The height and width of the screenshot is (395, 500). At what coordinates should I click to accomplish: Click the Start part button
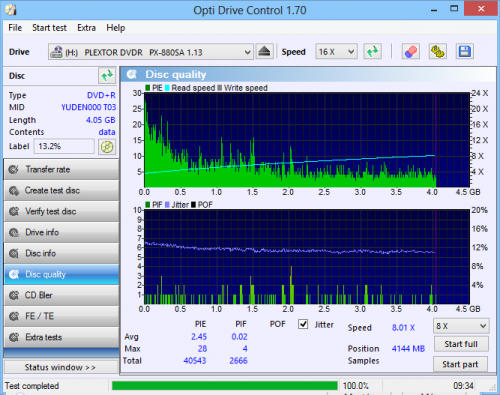[x=460, y=364]
